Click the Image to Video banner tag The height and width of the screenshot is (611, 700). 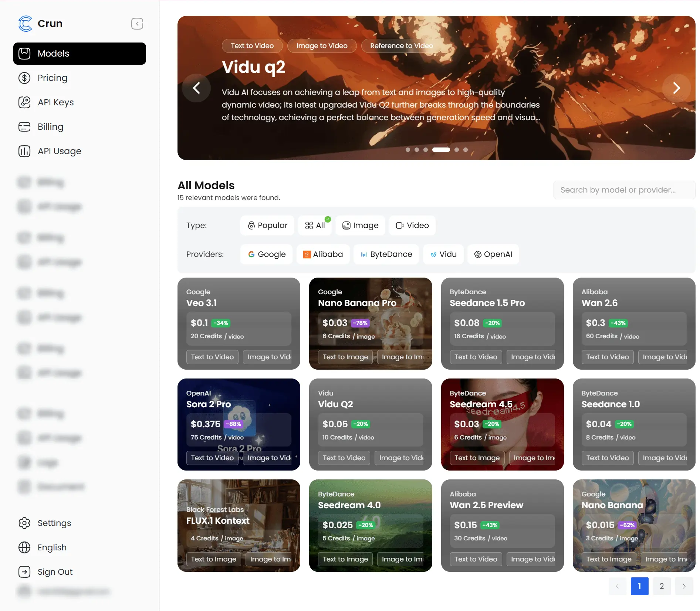pos(322,46)
